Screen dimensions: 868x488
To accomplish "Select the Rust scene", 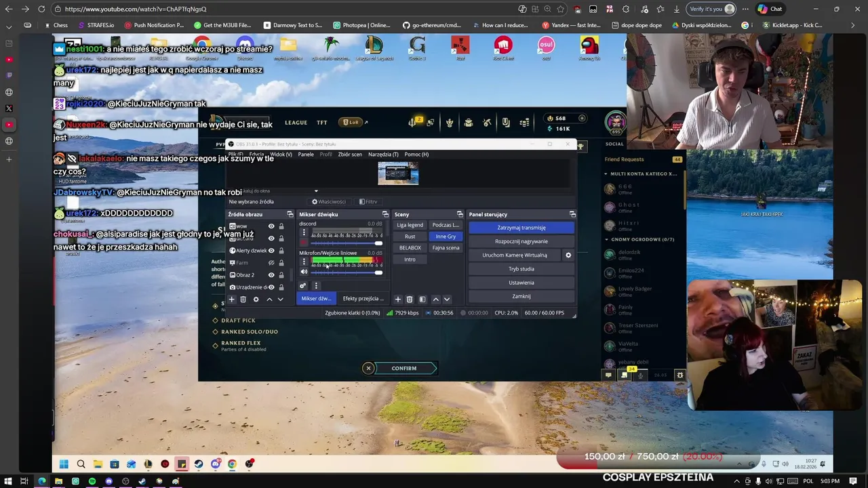I will coord(410,237).
